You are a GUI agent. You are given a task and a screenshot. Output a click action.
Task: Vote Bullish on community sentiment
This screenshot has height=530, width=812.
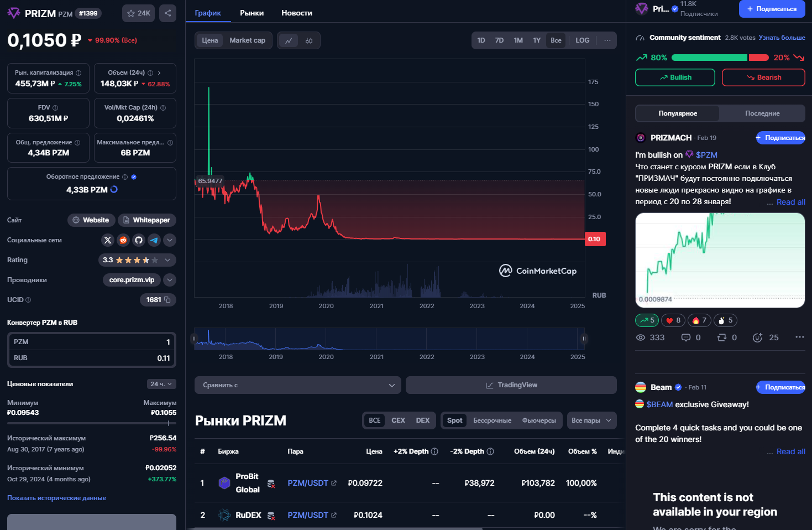(675, 77)
